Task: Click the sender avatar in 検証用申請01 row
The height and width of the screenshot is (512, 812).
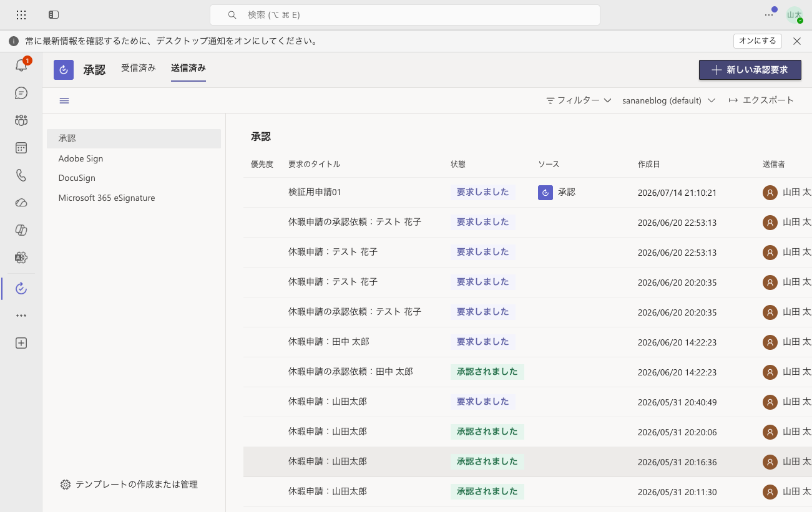Action: click(x=770, y=193)
